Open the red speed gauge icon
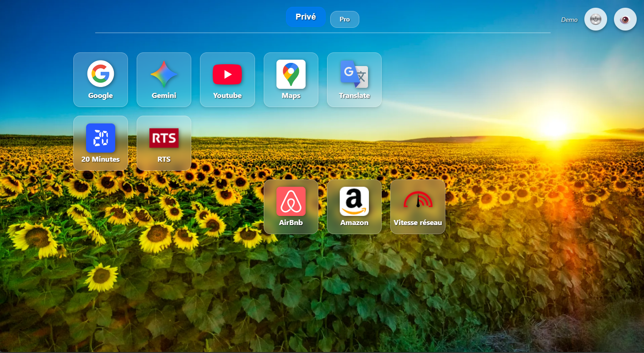Viewport: 644px width, 353px height. coord(418,201)
